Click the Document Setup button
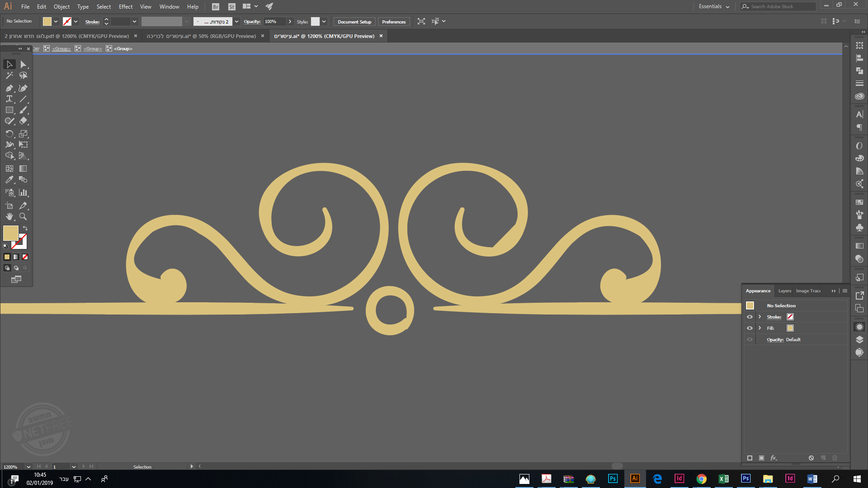Image resolution: width=868 pixels, height=488 pixels. 354,22
